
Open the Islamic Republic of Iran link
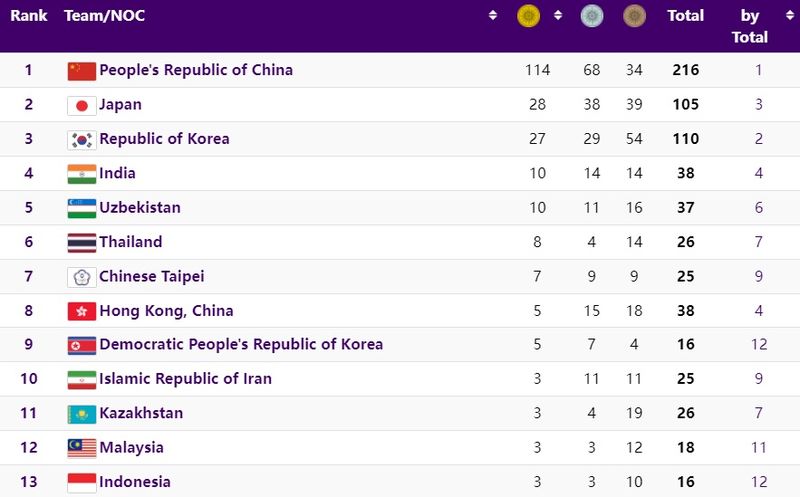pos(185,379)
